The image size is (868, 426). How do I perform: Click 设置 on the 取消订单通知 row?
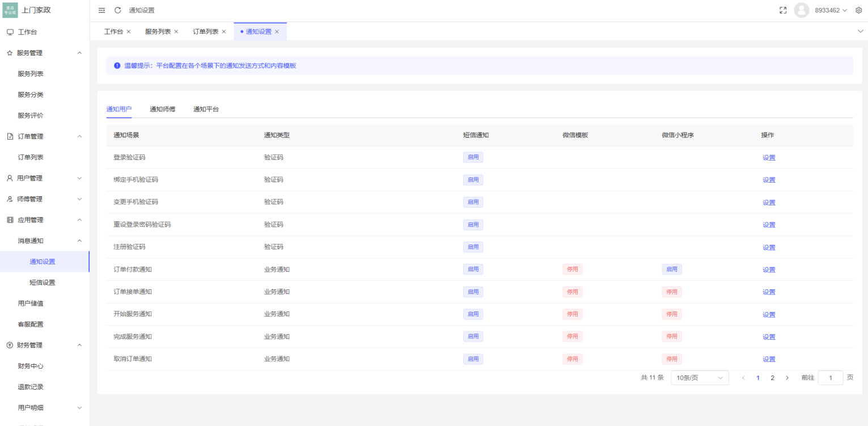coord(769,358)
